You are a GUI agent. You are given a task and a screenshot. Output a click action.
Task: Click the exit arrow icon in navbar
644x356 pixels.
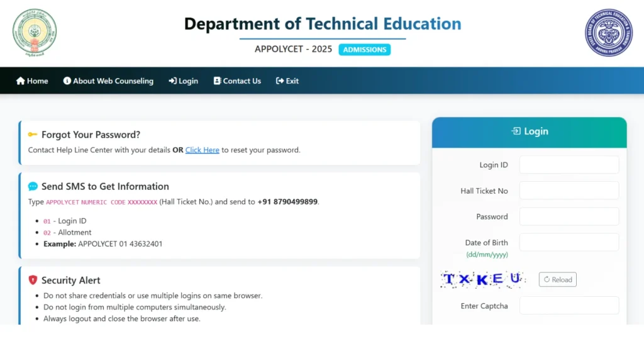280,81
